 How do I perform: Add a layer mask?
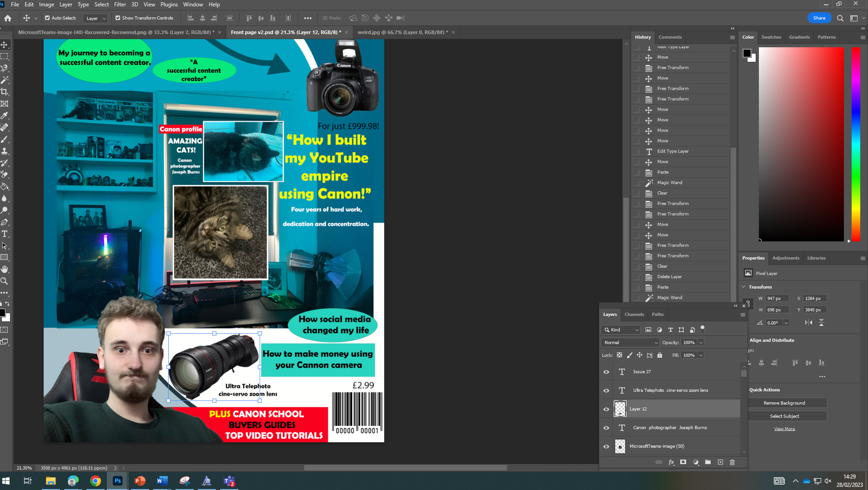pos(683,462)
